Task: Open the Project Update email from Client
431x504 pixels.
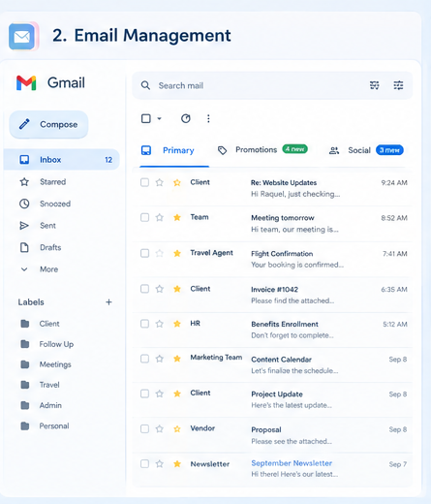Action: click(x=273, y=400)
